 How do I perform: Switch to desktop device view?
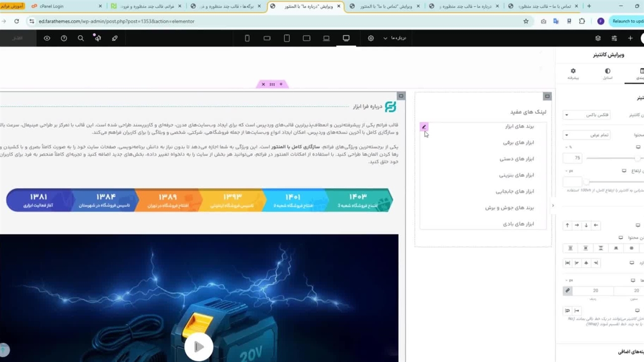click(346, 38)
